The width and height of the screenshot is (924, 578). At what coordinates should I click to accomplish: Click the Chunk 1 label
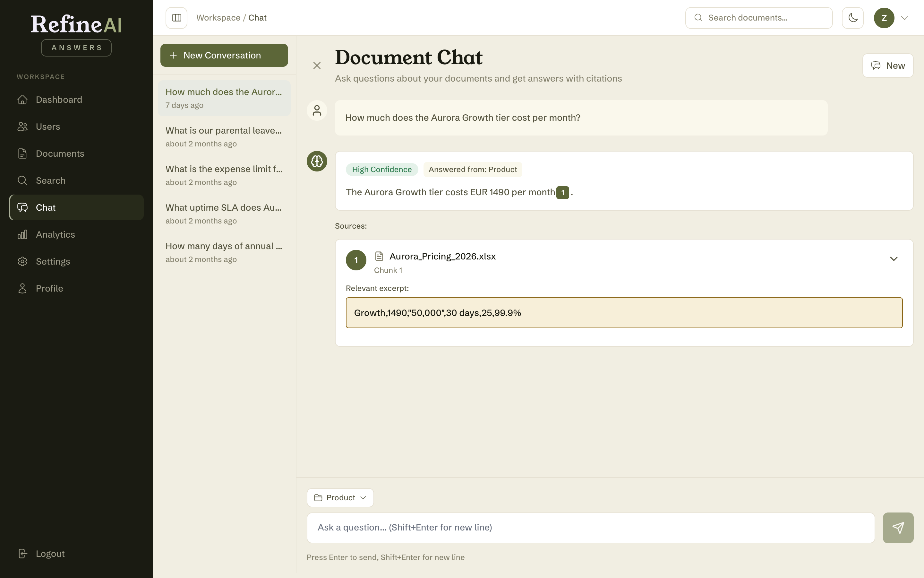coord(388,270)
